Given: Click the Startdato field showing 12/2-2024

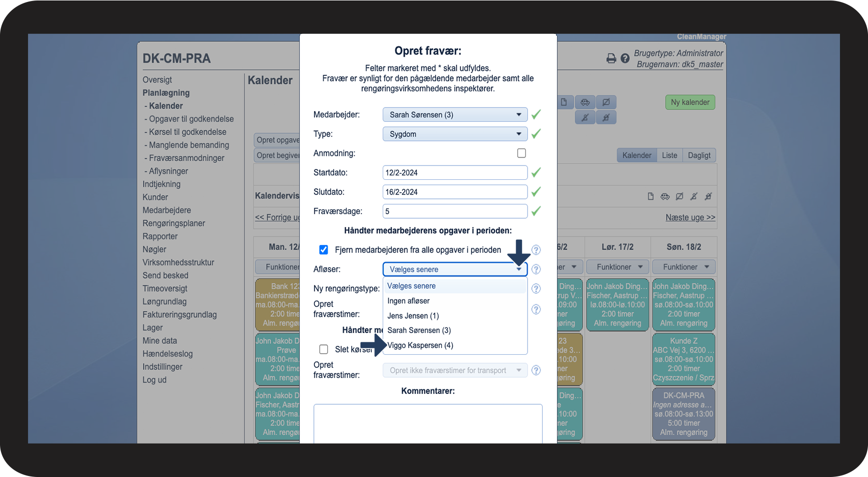Looking at the screenshot, I should (x=455, y=172).
